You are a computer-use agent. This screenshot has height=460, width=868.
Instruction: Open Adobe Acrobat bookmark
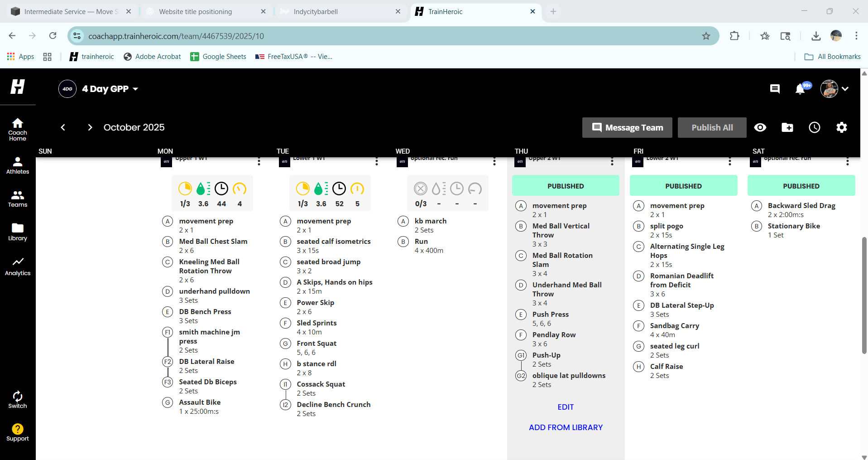pos(152,57)
